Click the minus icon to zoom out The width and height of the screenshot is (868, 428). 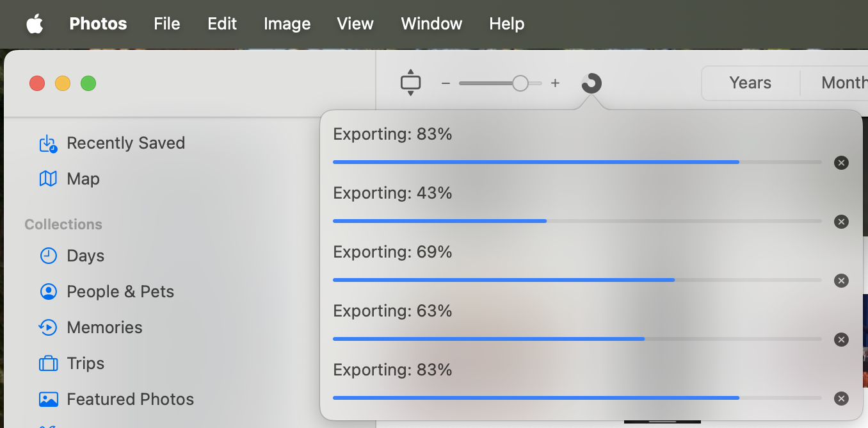pyautogui.click(x=446, y=83)
